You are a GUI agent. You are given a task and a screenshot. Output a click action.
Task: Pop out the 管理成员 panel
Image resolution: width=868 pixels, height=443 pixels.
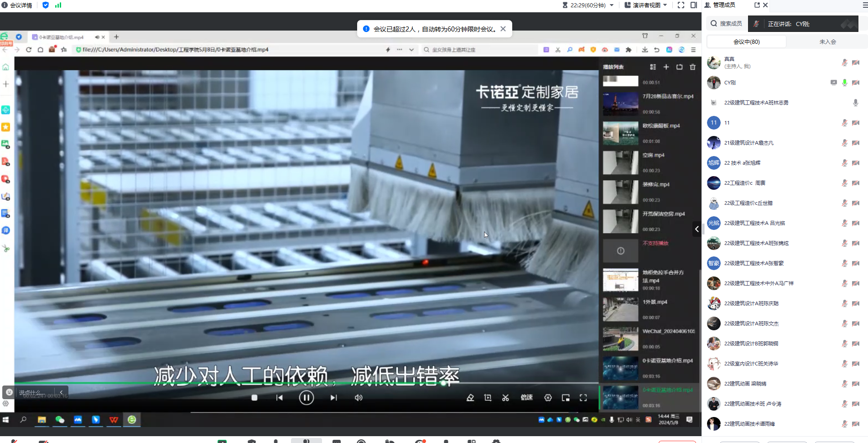(757, 5)
